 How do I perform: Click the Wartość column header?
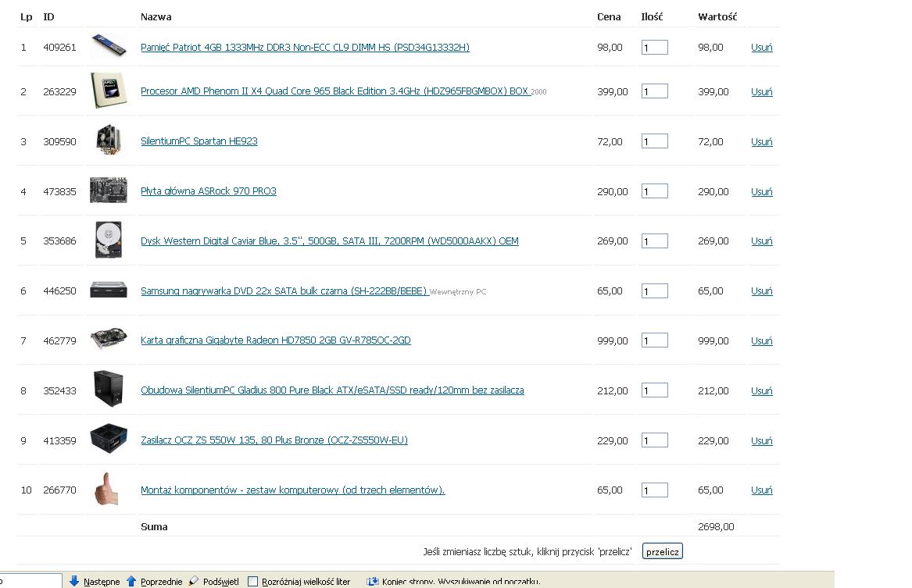click(x=717, y=17)
